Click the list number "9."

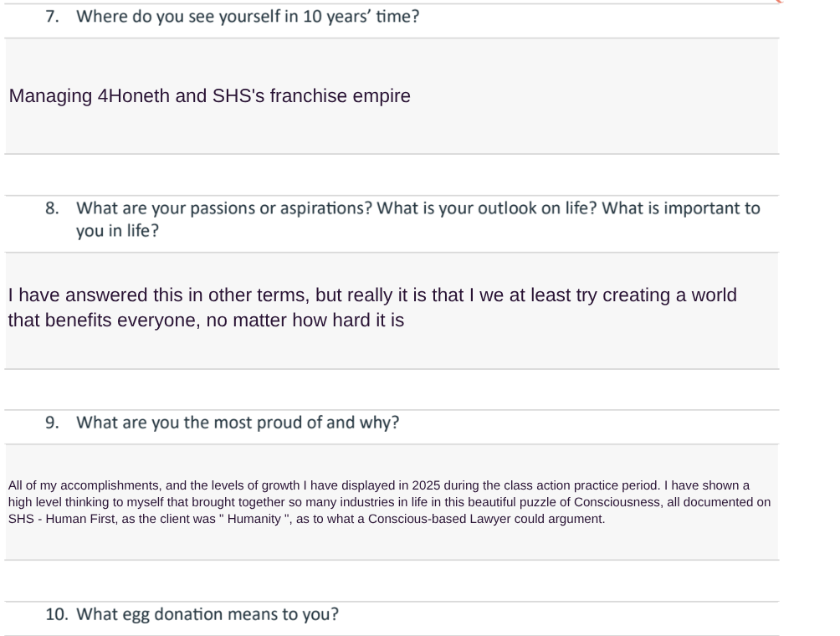(52, 423)
